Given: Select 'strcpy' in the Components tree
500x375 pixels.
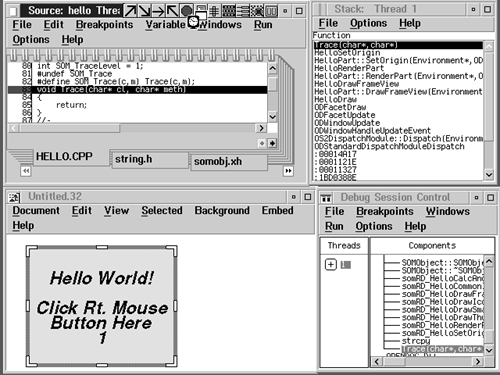Looking at the screenshot, I should [416, 341].
